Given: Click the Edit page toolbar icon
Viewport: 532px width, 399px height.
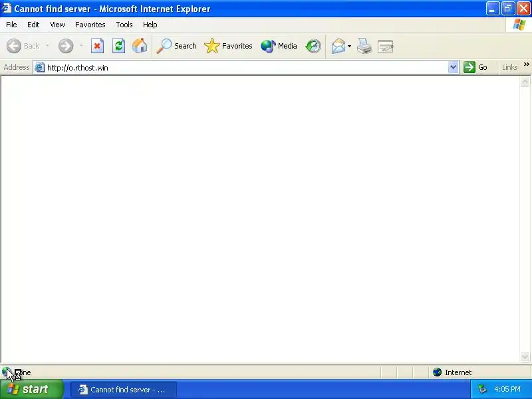Looking at the screenshot, I should 386,46.
